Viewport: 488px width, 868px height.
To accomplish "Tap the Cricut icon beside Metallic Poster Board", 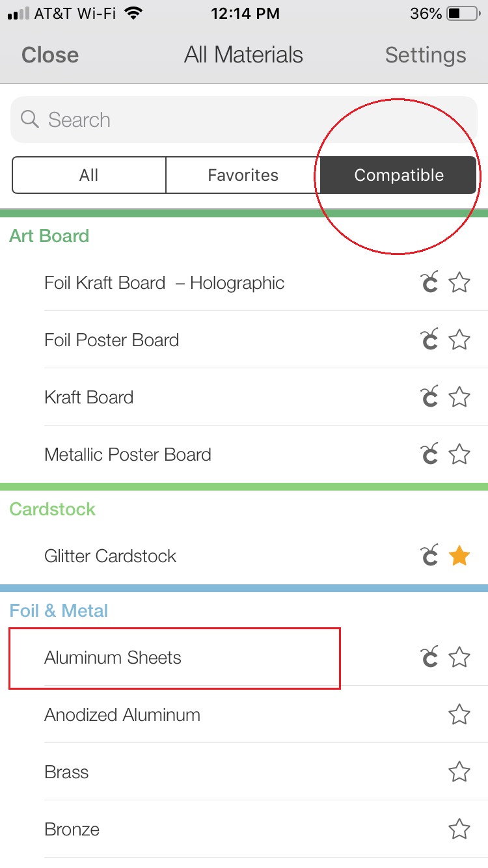I will pyautogui.click(x=429, y=454).
